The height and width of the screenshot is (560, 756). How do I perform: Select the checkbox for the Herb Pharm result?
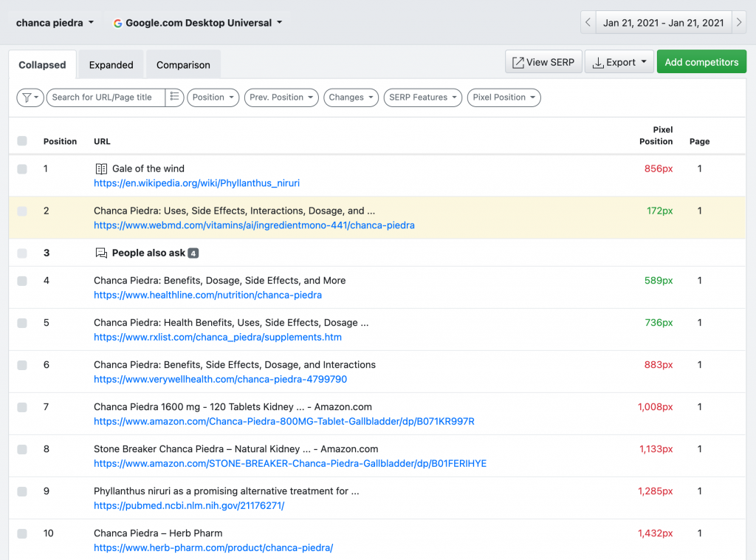click(x=22, y=533)
